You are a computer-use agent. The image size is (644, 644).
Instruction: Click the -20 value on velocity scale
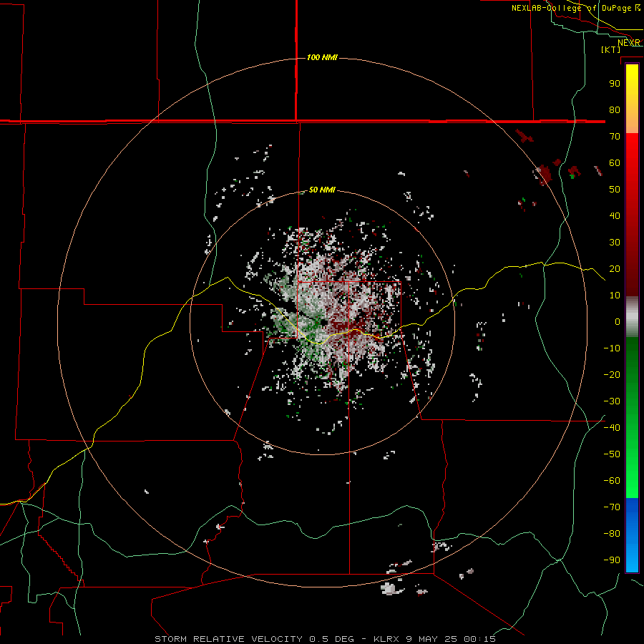point(612,374)
